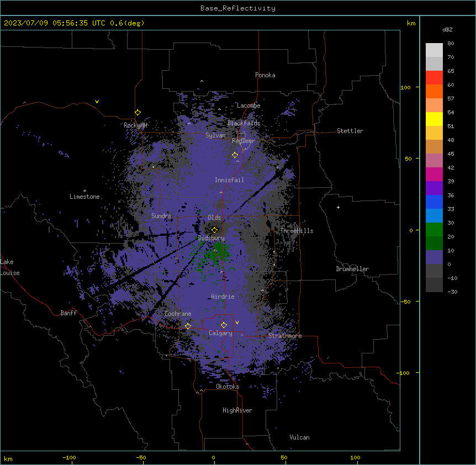Image resolution: width=476 pixels, height=465 pixels.
Task: Click the dBZ legend heading
Action: pyautogui.click(x=447, y=29)
